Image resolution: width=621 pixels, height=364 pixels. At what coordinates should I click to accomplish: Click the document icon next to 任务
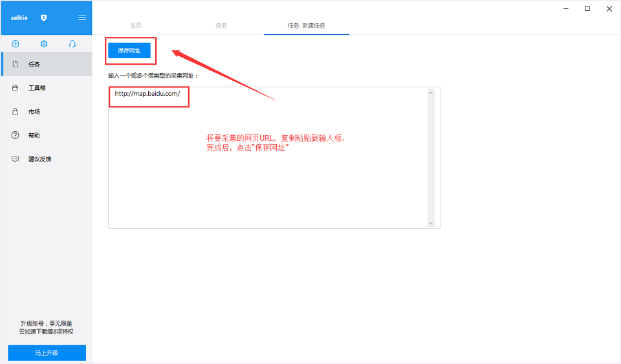tap(15, 64)
